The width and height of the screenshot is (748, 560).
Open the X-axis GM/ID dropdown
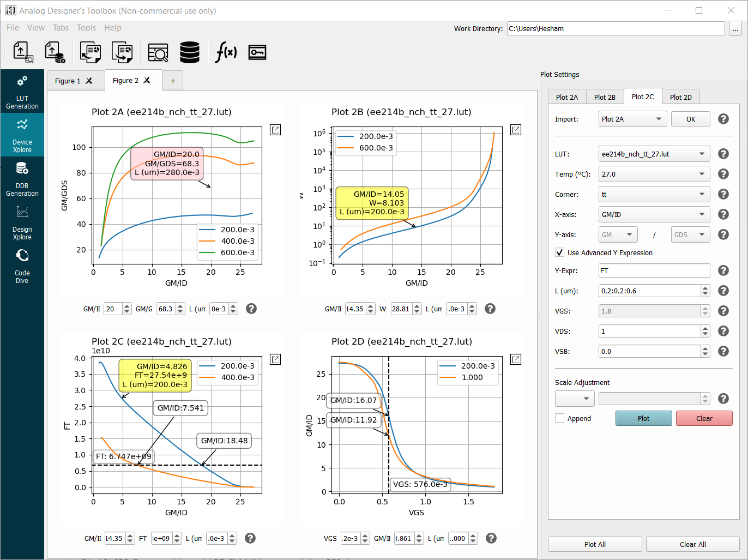tap(654, 214)
